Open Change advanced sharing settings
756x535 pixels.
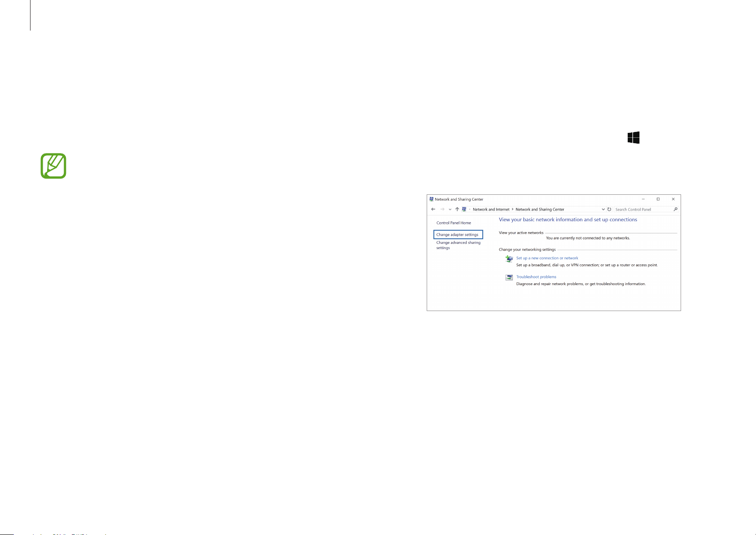459,245
